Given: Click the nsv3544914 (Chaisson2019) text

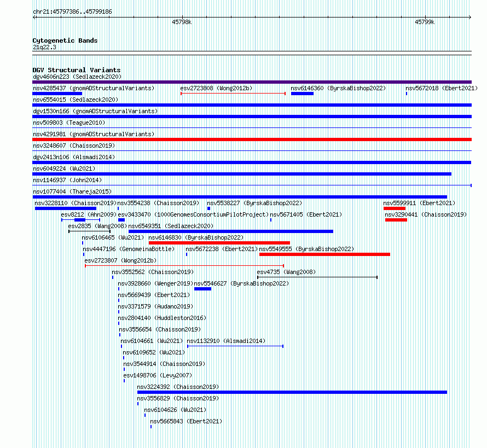Looking at the screenshot, I should (x=164, y=364).
